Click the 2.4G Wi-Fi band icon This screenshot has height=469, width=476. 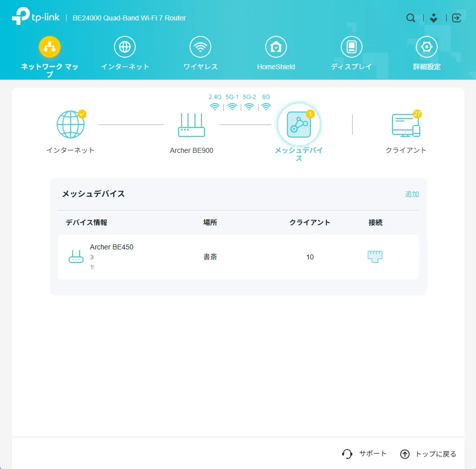[x=215, y=107]
